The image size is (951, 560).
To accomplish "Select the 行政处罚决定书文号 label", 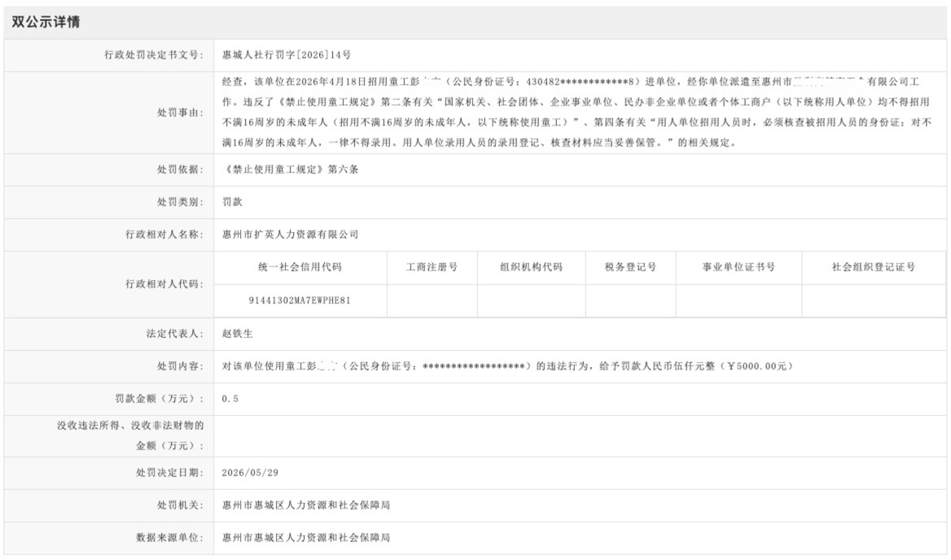I will pos(154,55).
